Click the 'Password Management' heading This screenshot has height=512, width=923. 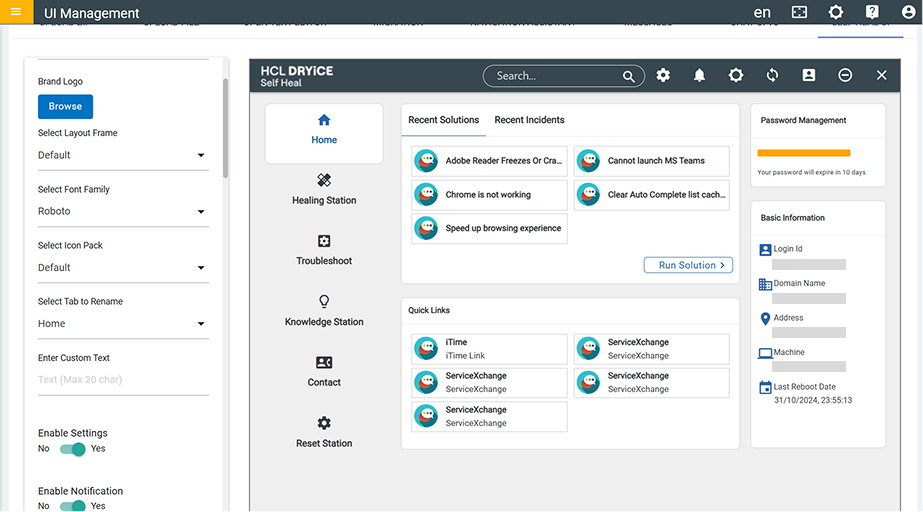pos(804,121)
